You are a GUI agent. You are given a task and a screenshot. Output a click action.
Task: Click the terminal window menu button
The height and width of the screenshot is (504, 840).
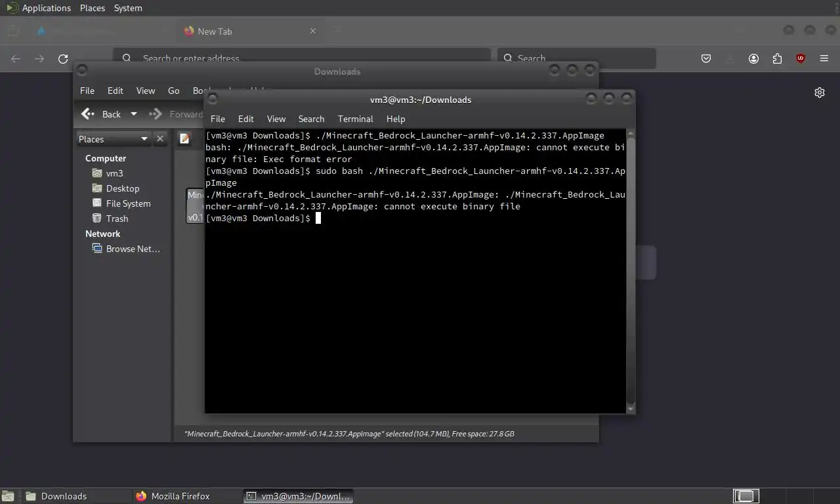(213, 98)
